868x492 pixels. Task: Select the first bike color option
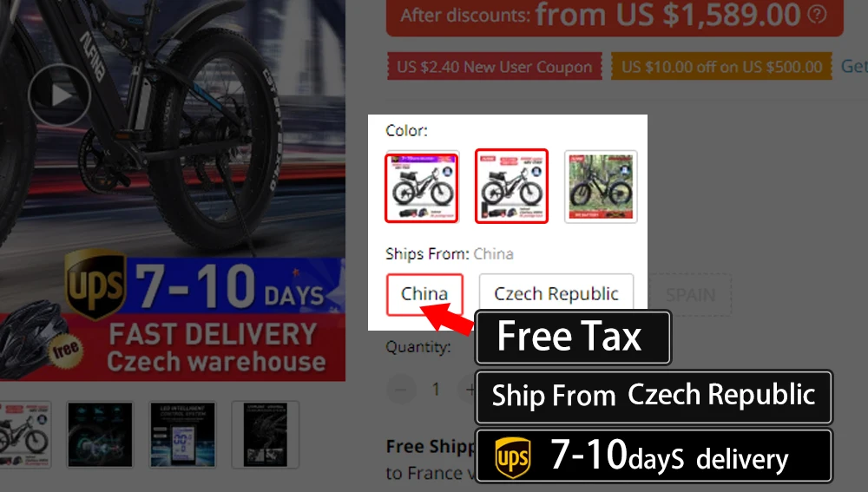(x=422, y=188)
